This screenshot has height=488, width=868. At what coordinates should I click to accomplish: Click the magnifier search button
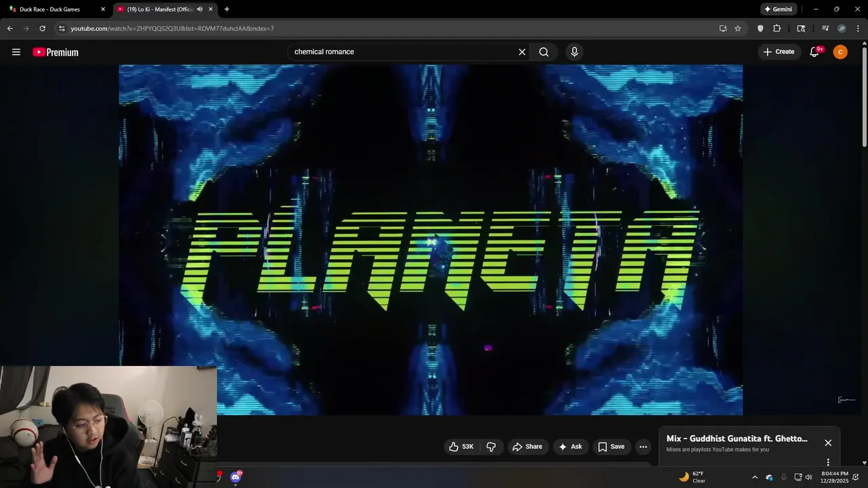click(x=544, y=52)
